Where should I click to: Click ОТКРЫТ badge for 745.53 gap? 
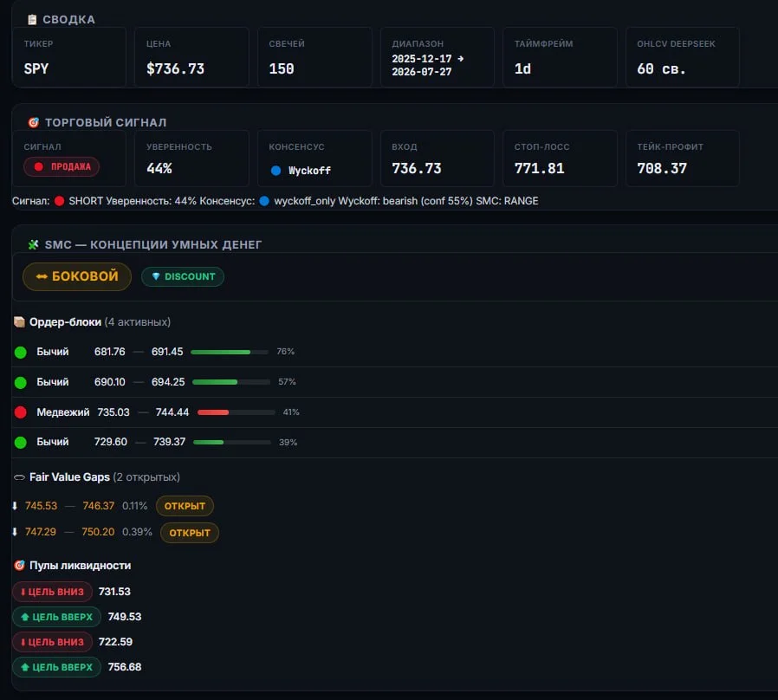pyautogui.click(x=185, y=506)
